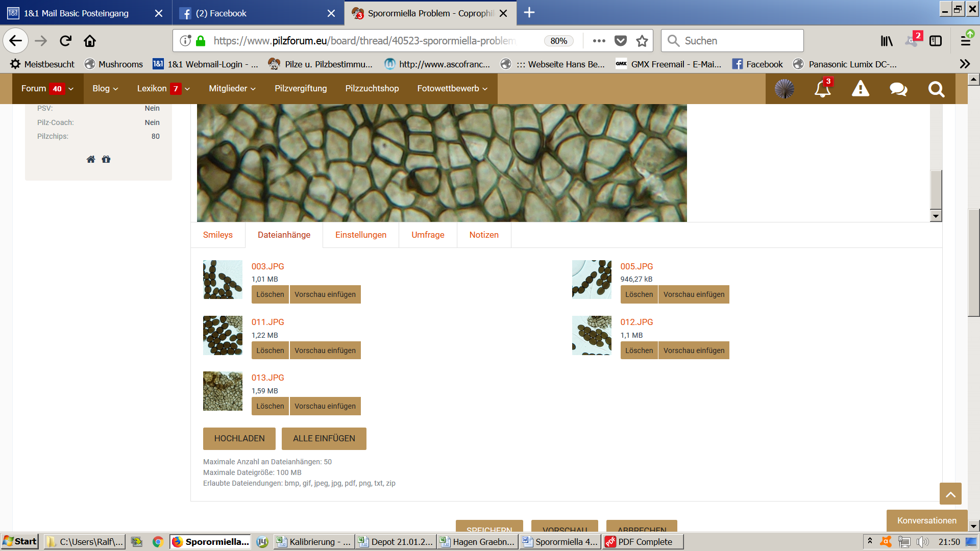Open the user avatar menu in header
980x551 pixels.
[784, 89]
